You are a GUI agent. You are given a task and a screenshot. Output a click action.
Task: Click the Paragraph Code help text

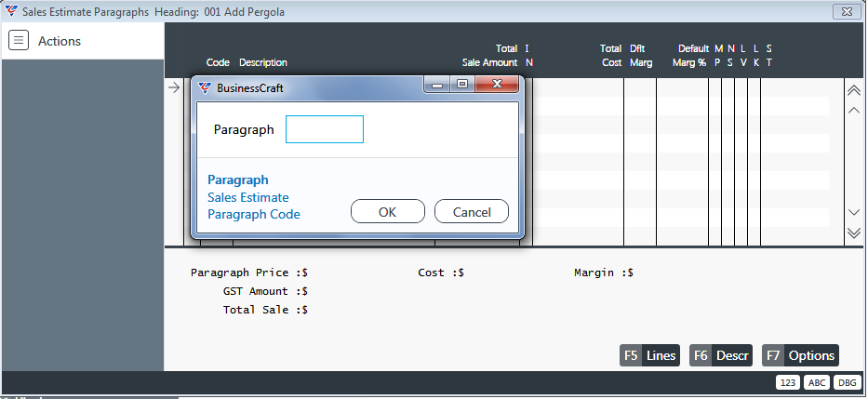pyautogui.click(x=254, y=214)
